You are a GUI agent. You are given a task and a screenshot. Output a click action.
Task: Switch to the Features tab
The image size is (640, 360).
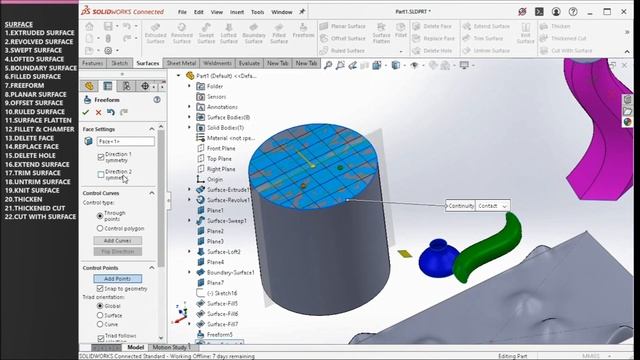93,63
